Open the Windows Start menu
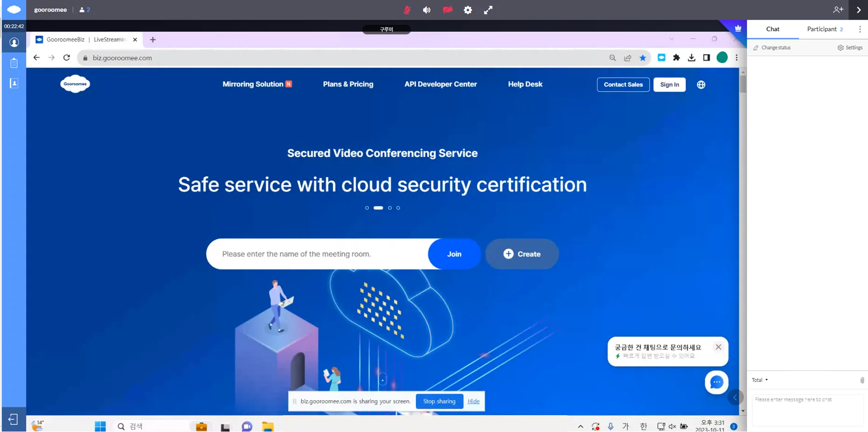Screen dimensions: 868x432 100,426
